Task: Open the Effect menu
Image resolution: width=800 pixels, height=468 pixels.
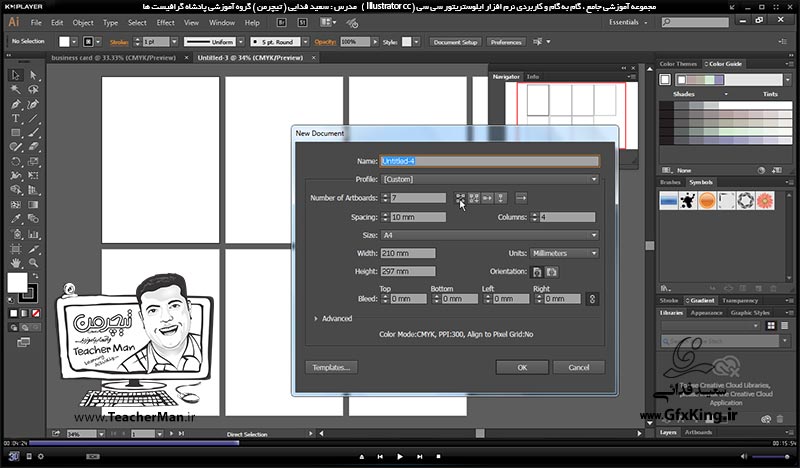Action: coord(165,22)
